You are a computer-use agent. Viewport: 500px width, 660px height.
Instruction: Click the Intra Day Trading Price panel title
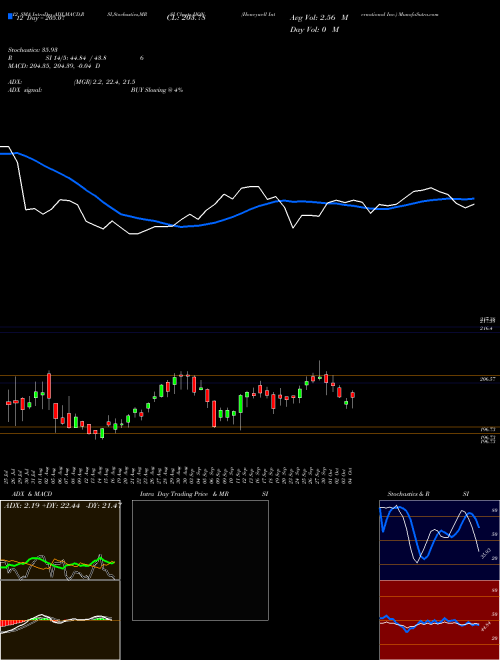point(204,494)
